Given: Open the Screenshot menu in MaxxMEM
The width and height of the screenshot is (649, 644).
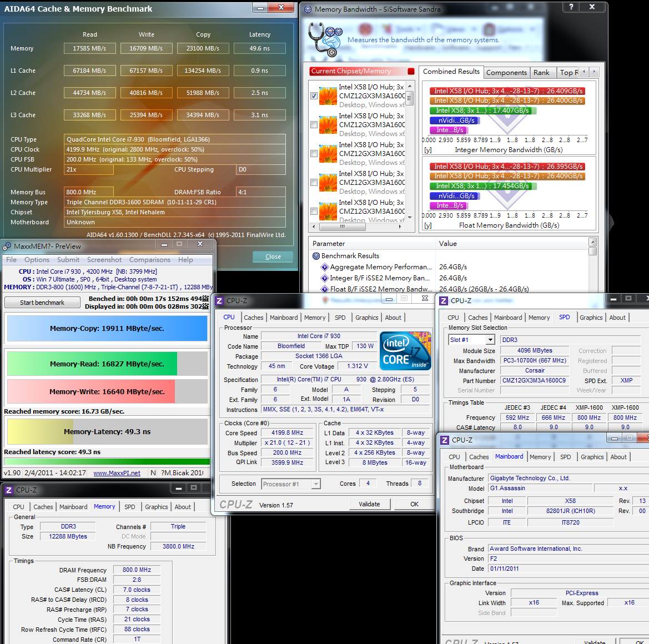Looking at the screenshot, I should [104, 259].
